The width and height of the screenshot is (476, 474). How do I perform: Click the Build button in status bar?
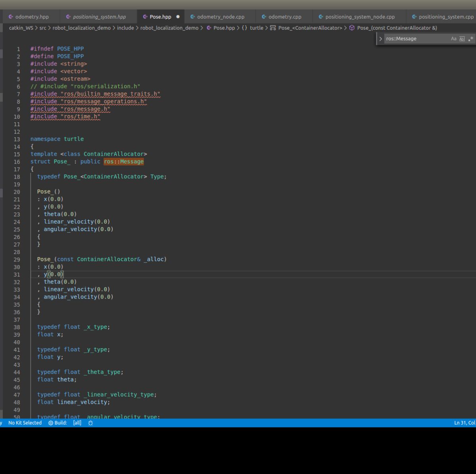(x=58, y=423)
